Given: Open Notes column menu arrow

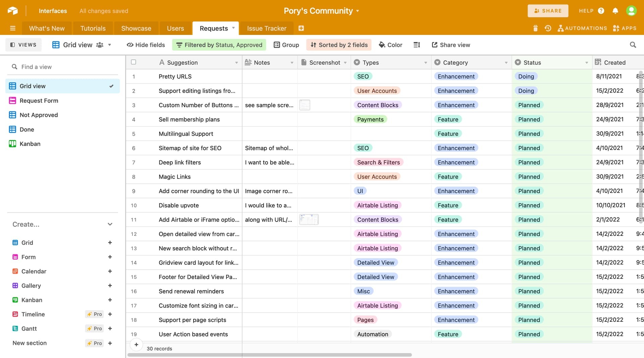Looking at the screenshot, I should (292, 63).
